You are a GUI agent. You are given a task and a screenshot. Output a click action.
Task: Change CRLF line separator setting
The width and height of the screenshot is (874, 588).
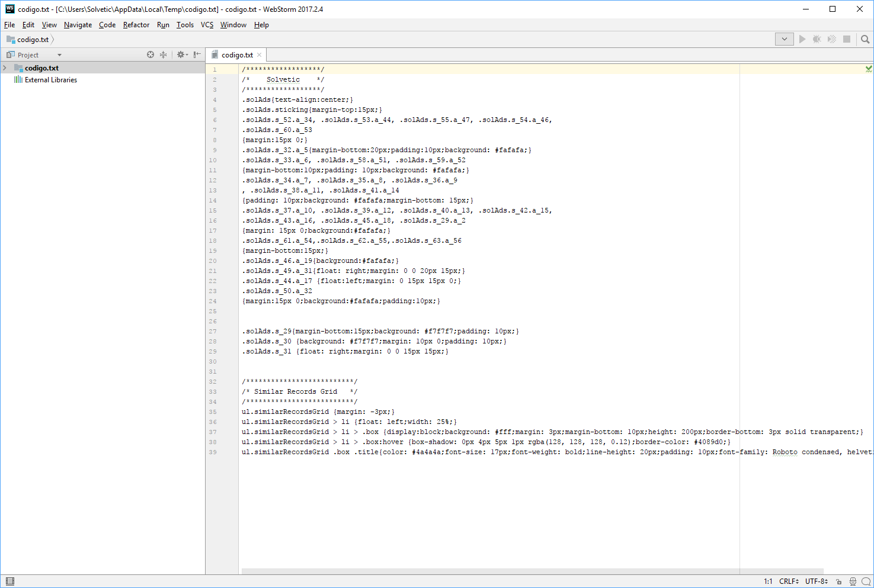(789, 581)
